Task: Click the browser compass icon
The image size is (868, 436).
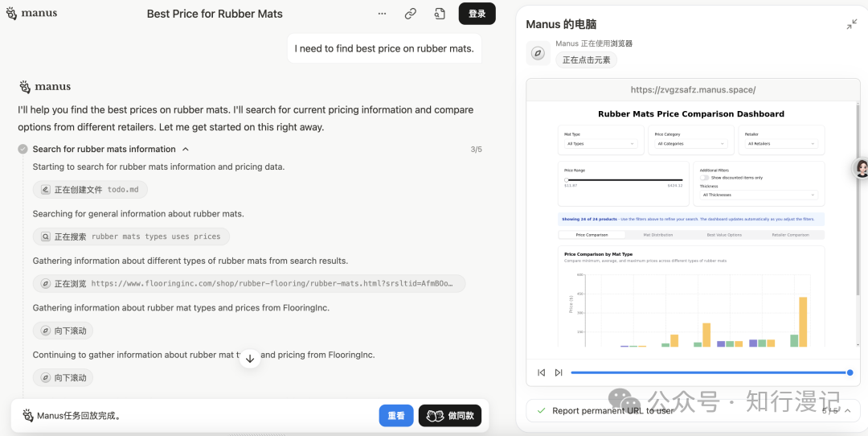Action: (538, 53)
